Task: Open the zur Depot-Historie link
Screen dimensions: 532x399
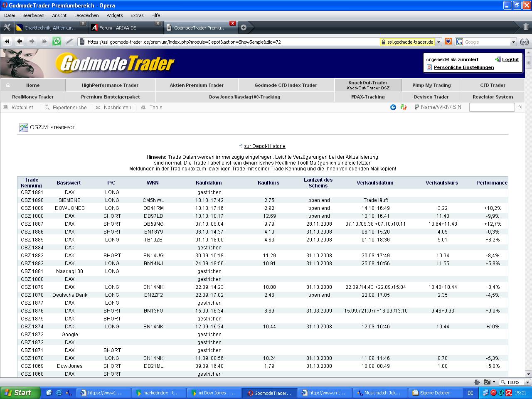Action: [x=265, y=146]
